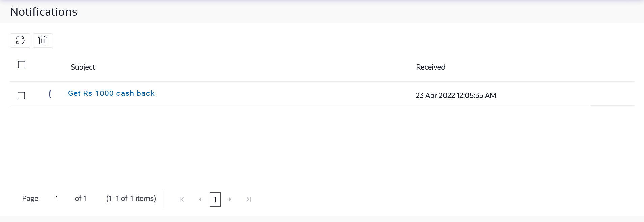Image resolution: width=644 pixels, height=222 pixels.
Task: Click the 'of 1' total pages text
Action: 81,199
